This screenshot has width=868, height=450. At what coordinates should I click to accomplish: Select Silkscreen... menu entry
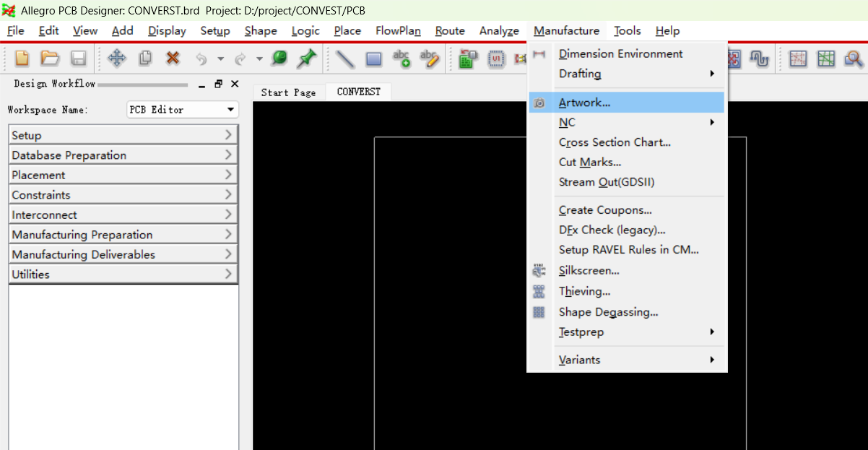coord(627,271)
